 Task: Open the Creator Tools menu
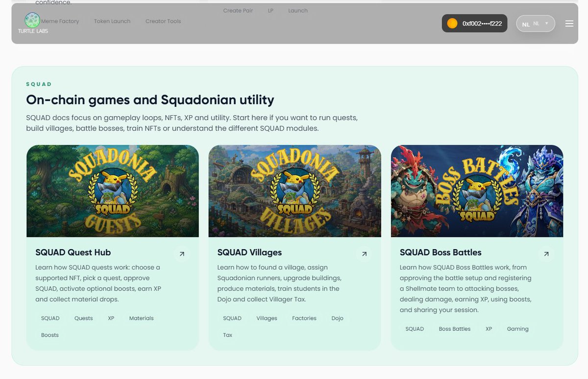[x=163, y=21]
